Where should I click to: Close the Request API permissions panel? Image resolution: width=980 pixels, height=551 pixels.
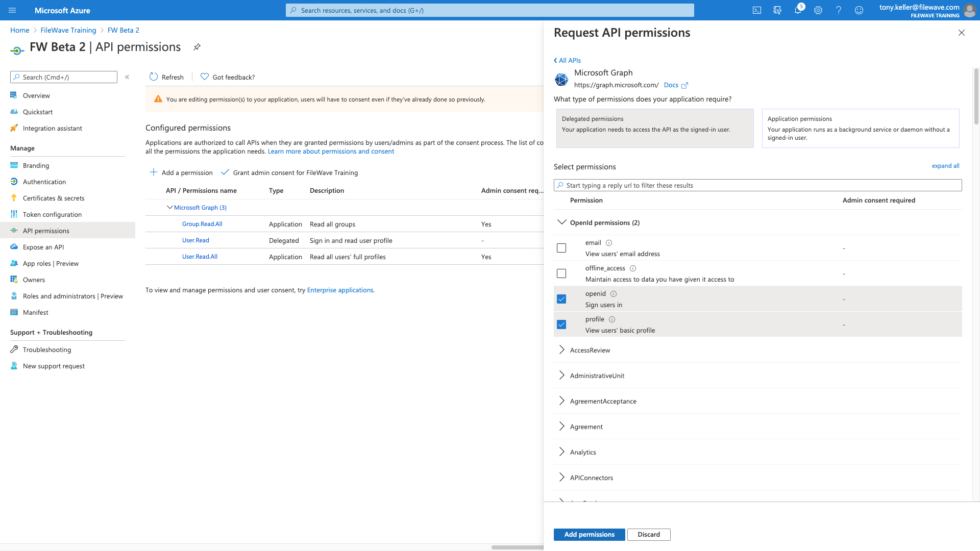tap(962, 33)
